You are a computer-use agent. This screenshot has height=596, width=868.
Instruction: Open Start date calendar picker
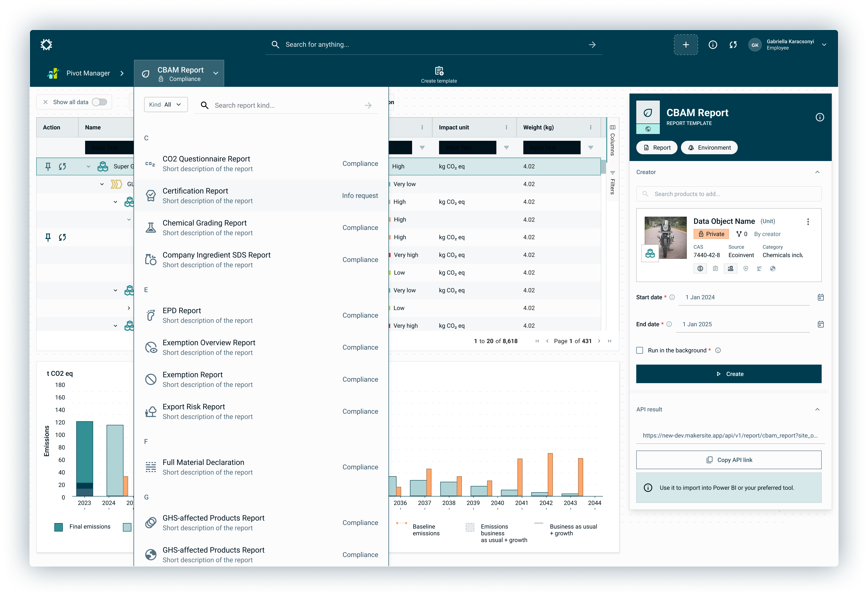click(x=820, y=297)
